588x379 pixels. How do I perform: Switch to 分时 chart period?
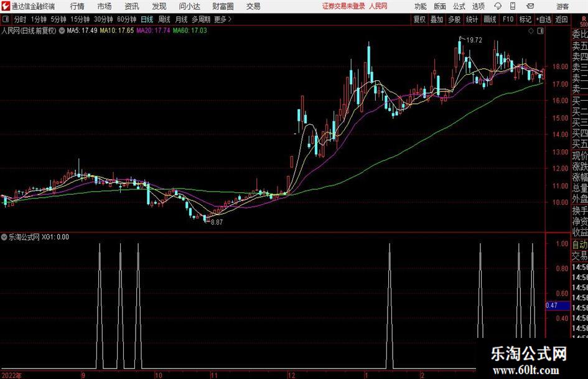(20, 19)
